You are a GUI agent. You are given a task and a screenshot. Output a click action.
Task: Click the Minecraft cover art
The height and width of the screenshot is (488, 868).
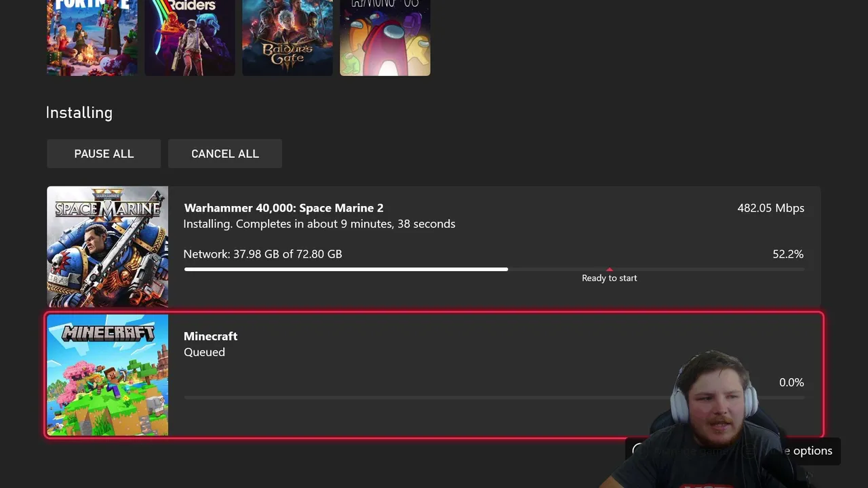[x=107, y=375]
